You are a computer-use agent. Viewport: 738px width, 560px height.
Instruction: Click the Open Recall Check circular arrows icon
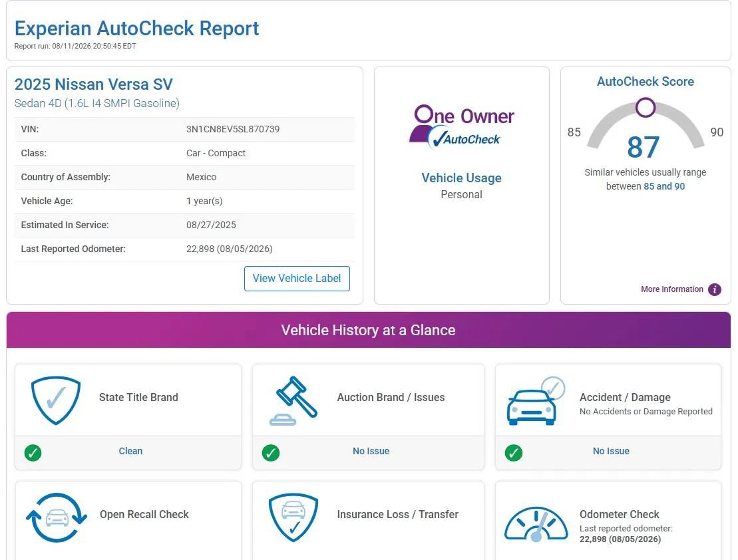coord(57,517)
